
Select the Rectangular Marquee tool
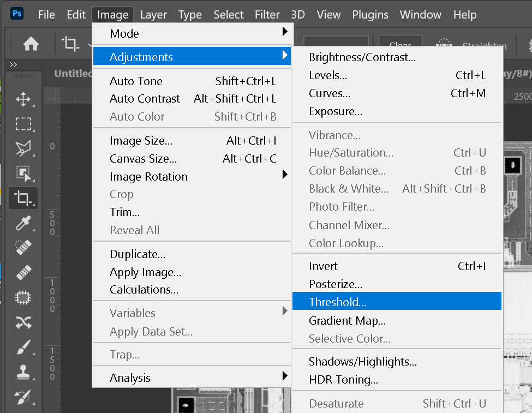point(23,124)
